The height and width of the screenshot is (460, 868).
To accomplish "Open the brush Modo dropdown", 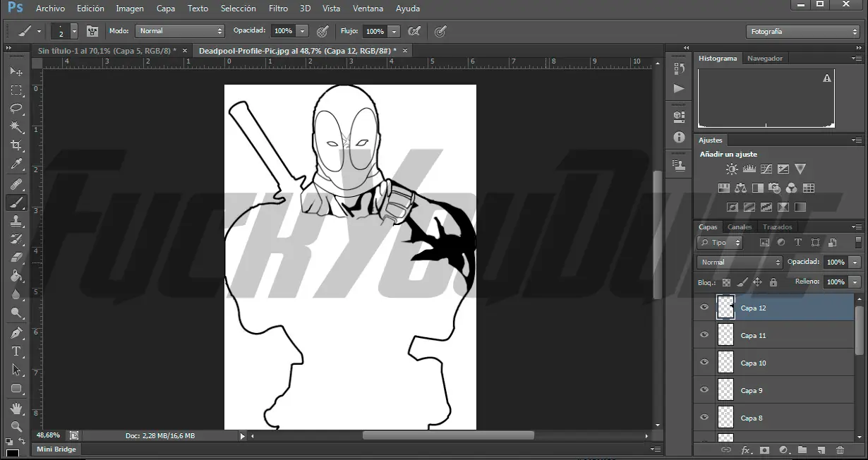I will [x=181, y=31].
